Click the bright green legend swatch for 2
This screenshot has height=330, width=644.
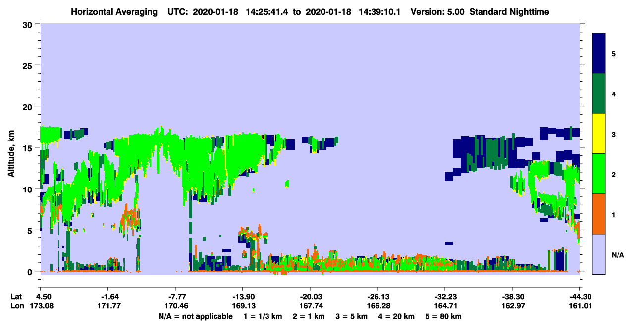pos(599,174)
